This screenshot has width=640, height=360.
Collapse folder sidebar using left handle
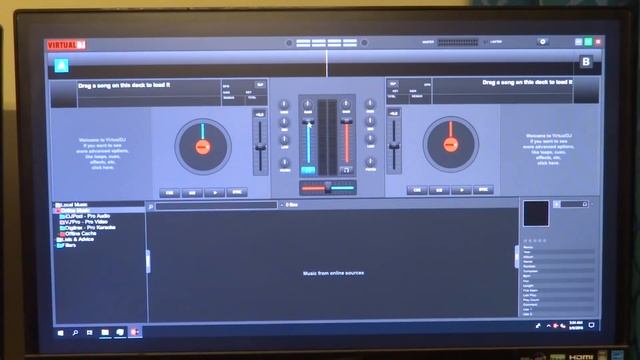[x=148, y=261]
